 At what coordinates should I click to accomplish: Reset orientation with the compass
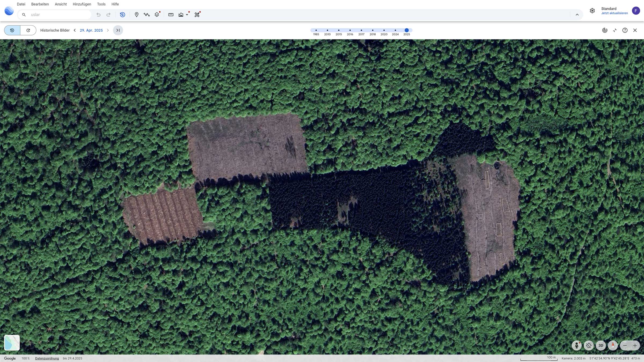(613, 345)
